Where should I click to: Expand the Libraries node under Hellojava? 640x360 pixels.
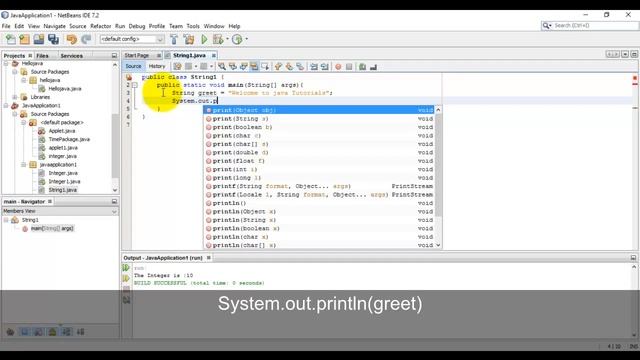click(x=15, y=97)
